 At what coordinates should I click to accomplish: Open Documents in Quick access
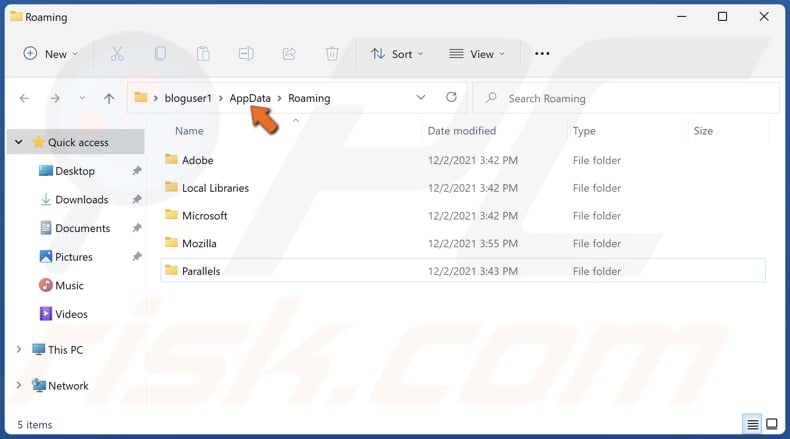coord(83,228)
